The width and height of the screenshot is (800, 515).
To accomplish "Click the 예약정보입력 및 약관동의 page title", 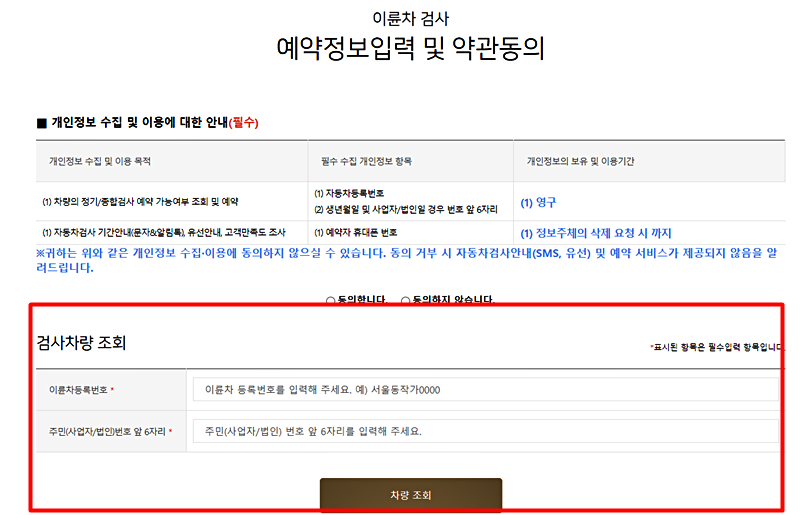I will (x=411, y=48).
